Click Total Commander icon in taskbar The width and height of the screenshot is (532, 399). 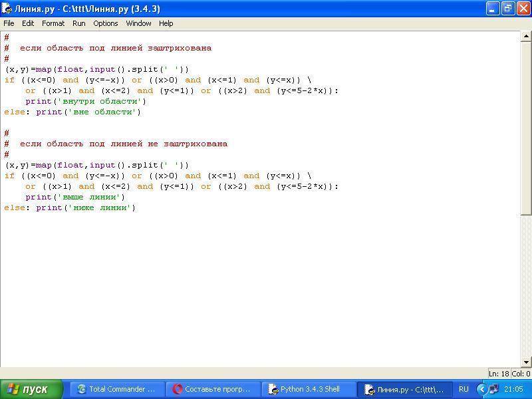point(81,389)
